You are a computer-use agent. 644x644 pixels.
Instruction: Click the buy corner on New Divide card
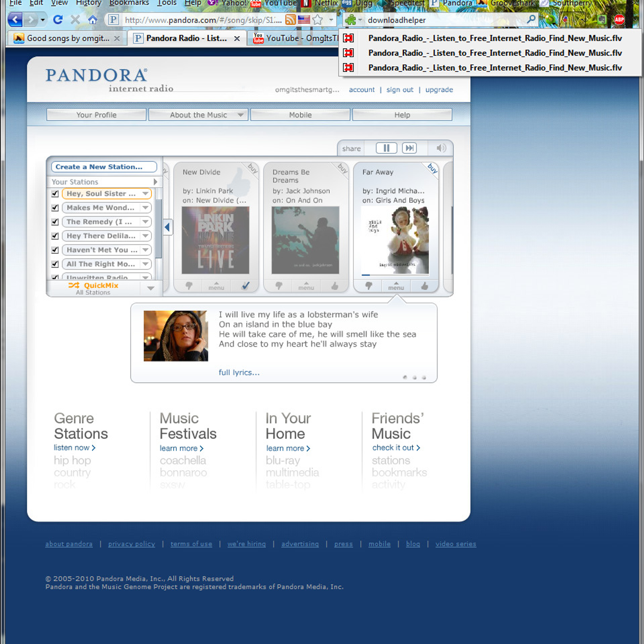[x=252, y=168]
